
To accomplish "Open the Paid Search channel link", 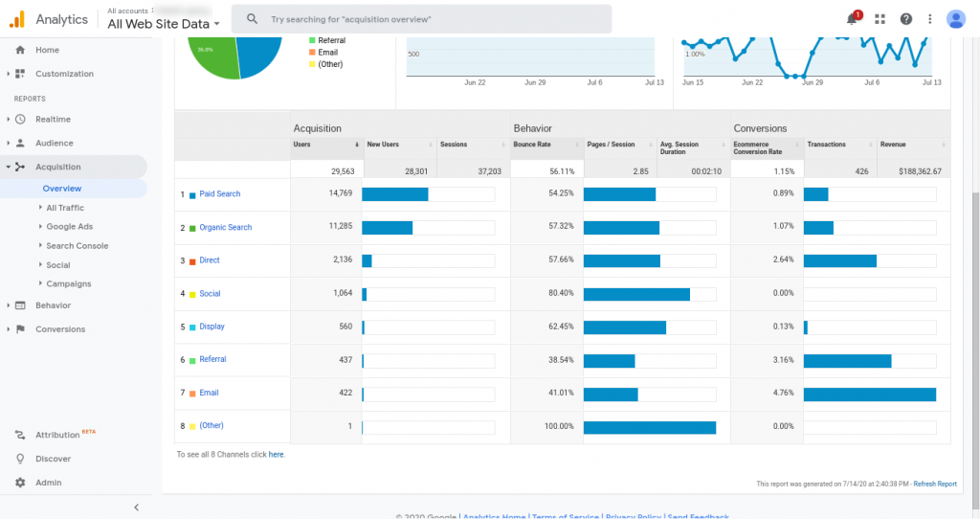I will click(220, 193).
